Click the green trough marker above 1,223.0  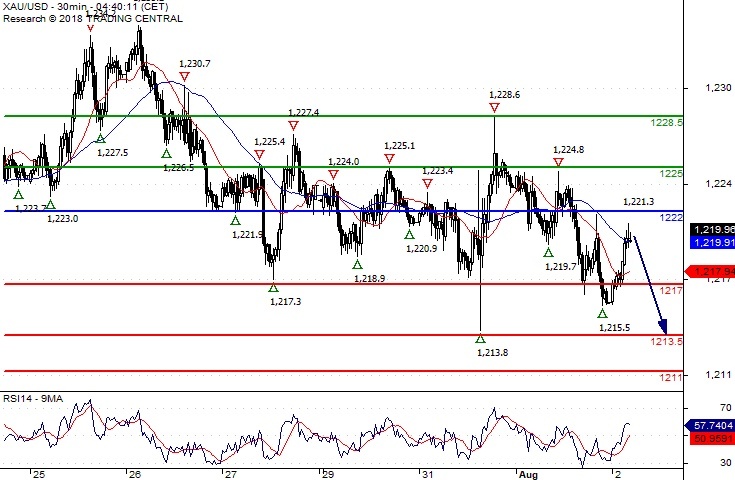coord(51,204)
